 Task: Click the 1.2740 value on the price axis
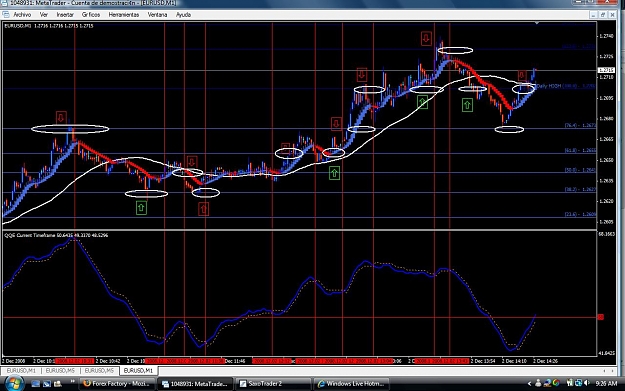tap(606, 36)
